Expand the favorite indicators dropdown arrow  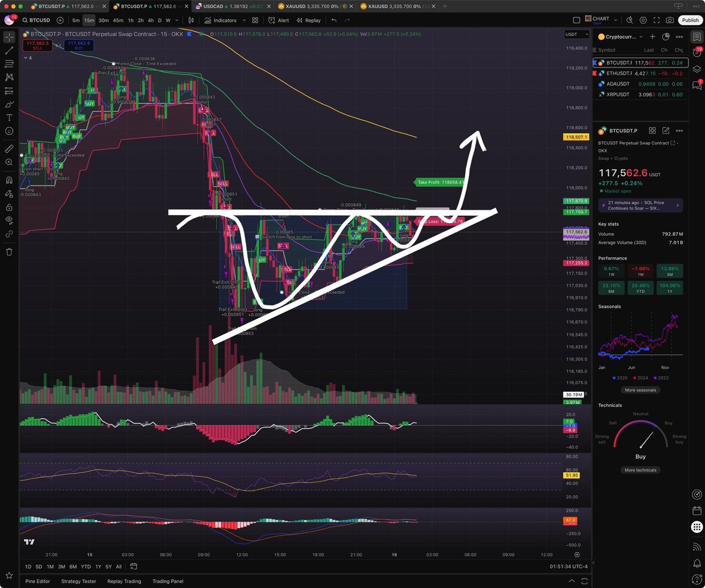244,20
